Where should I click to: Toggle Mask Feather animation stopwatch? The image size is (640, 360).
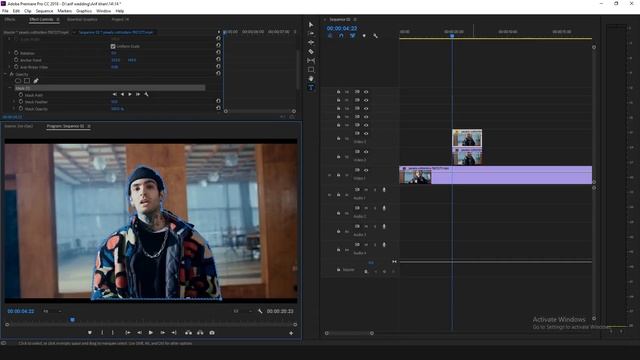click(x=21, y=102)
